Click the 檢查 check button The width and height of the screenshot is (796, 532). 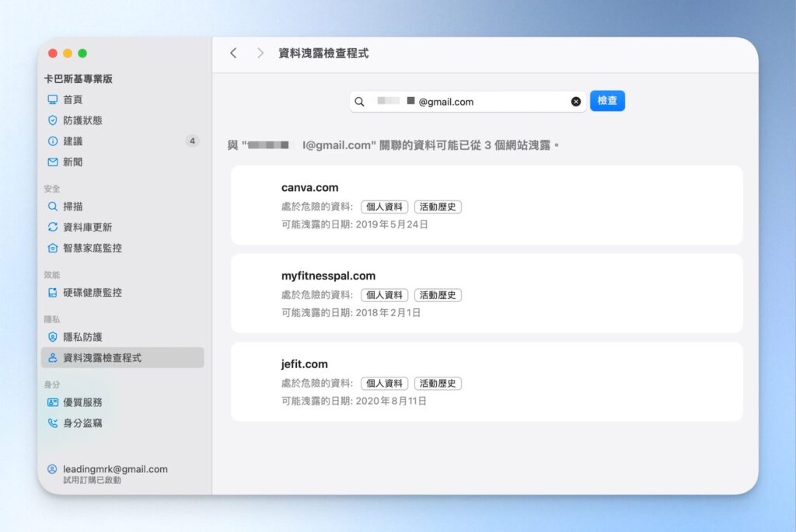click(x=607, y=101)
